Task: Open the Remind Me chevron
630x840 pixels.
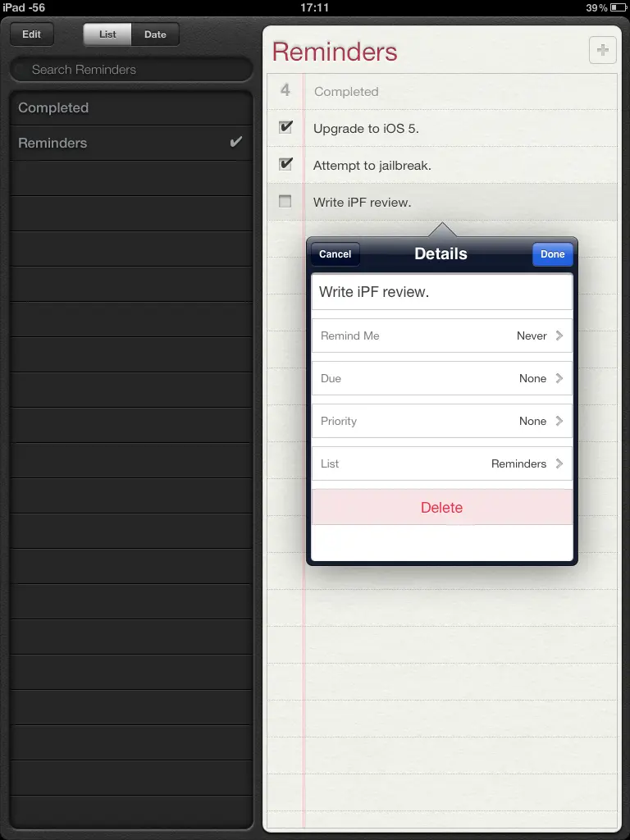Action: point(559,336)
